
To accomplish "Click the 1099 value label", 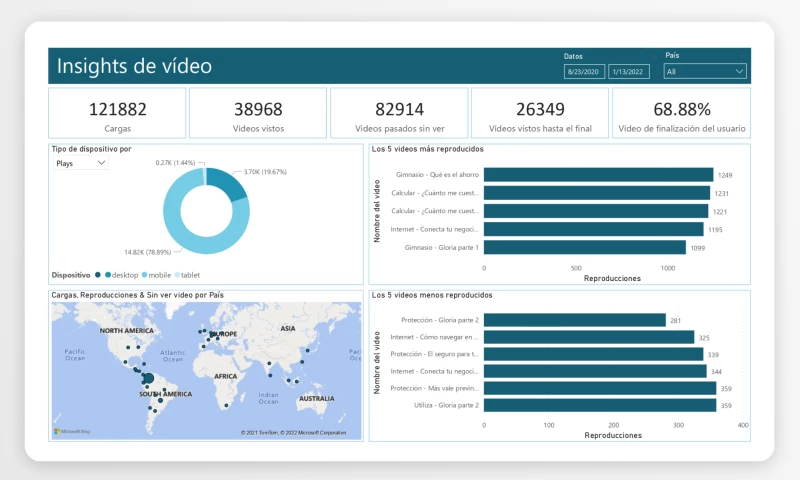I will point(697,248).
